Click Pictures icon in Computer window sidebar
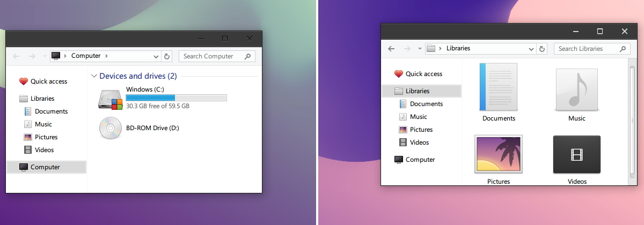644x225 pixels. [28, 137]
